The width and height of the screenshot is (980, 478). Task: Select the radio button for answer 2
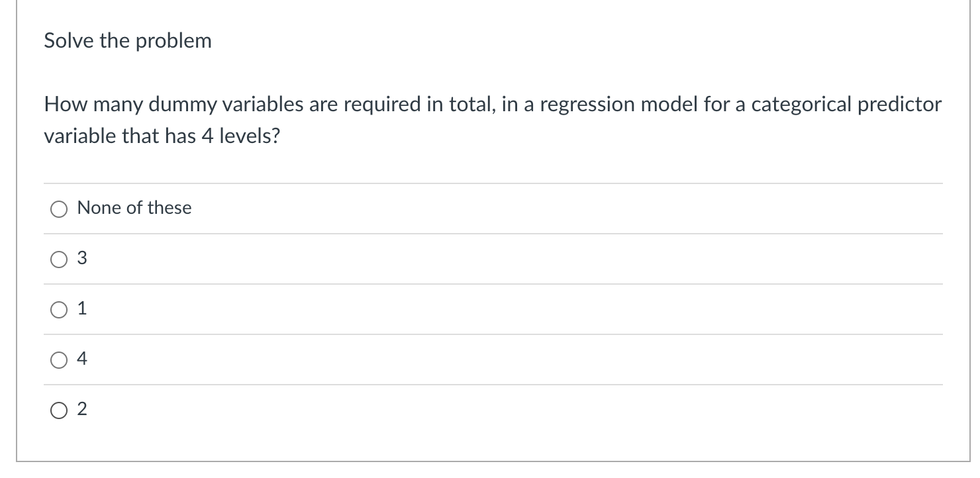click(58, 410)
